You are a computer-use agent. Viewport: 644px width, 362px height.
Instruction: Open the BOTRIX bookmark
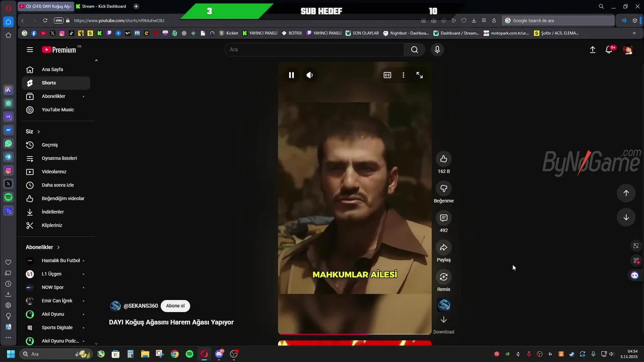292,33
